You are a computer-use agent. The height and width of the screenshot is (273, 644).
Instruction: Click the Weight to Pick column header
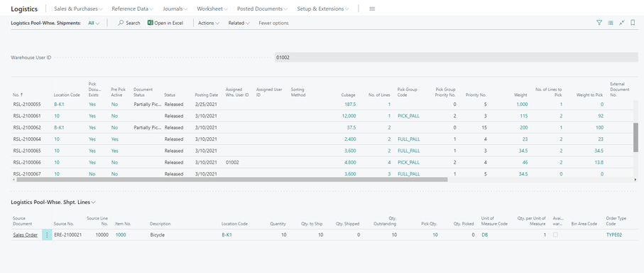(x=589, y=95)
